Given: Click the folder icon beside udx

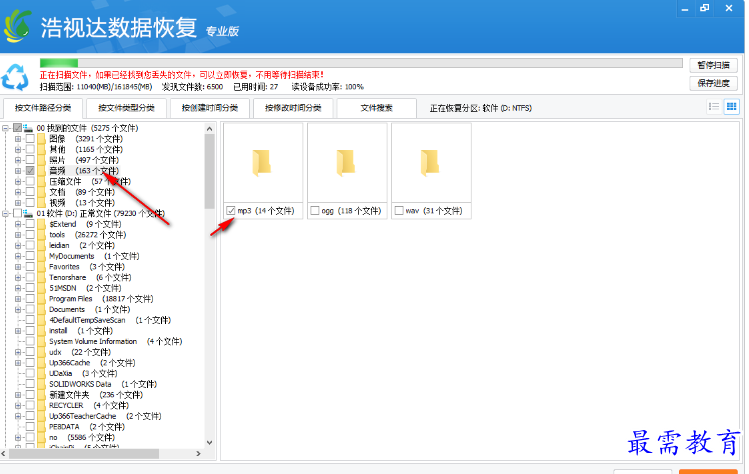Looking at the screenshot, I should tap(42, 352).
